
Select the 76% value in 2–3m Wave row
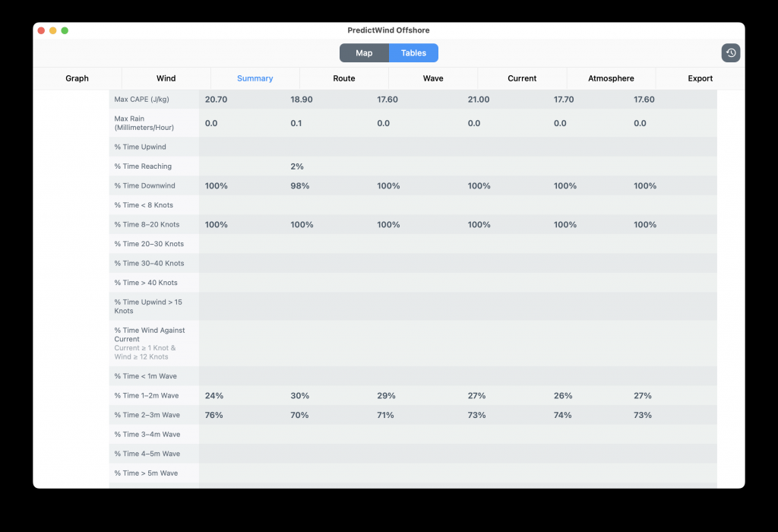point(214,416)
